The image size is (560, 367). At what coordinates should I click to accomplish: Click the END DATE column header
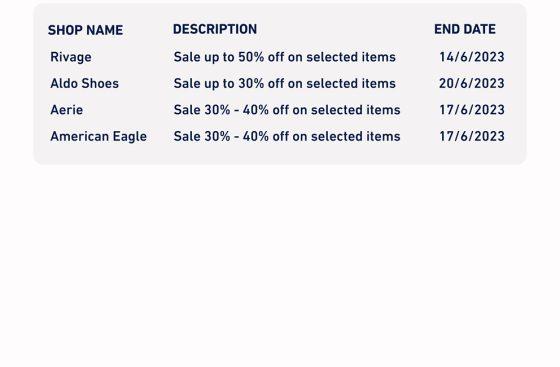(x=465, y=29)
